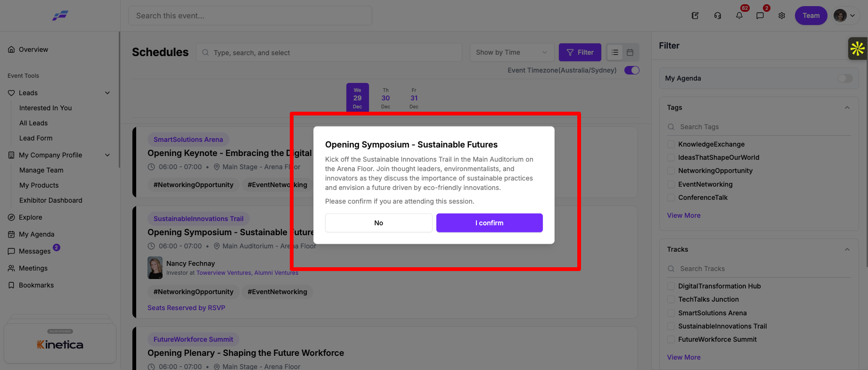Switch to list view icon
The image size is (868, 370).
point(615,52)
